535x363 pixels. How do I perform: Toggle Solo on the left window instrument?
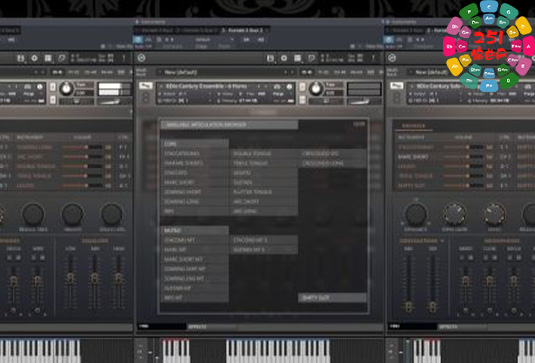click(53, 87)
